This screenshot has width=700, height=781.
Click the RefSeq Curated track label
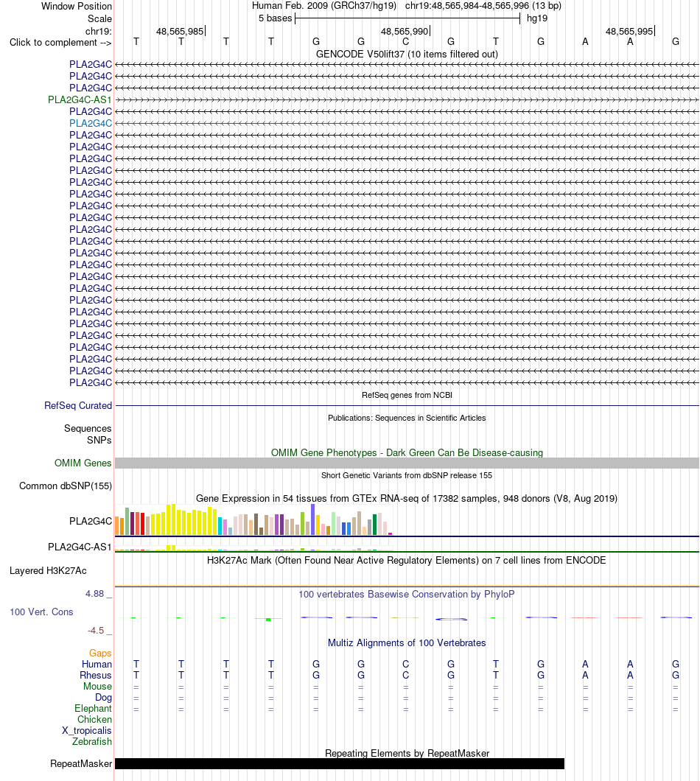77,405
